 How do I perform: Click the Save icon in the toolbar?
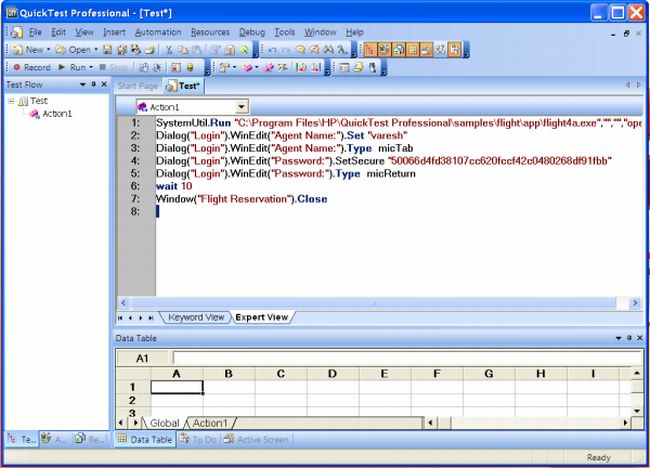click(x=107, y=50)
